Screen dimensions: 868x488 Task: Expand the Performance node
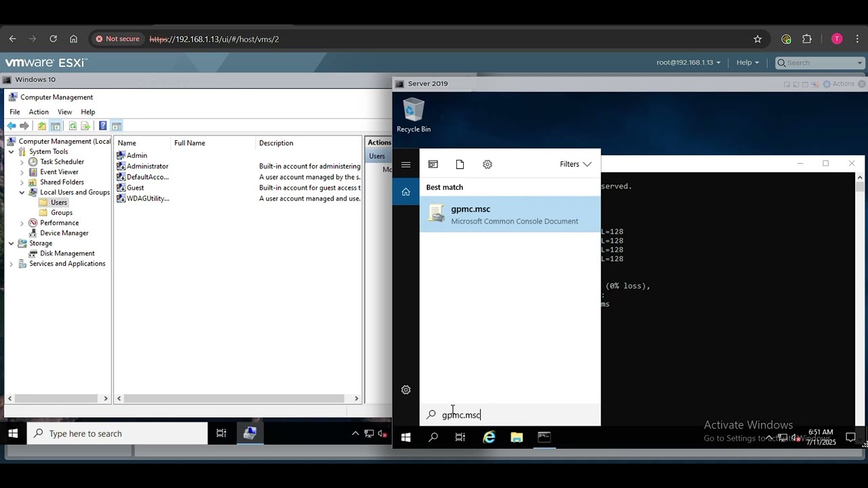tap(22, 223)
